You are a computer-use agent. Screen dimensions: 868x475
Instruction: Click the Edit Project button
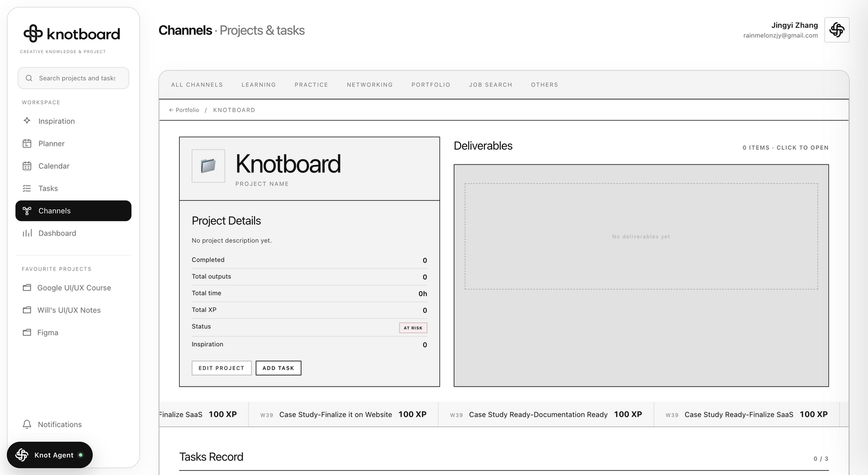[x=221, y=368]
